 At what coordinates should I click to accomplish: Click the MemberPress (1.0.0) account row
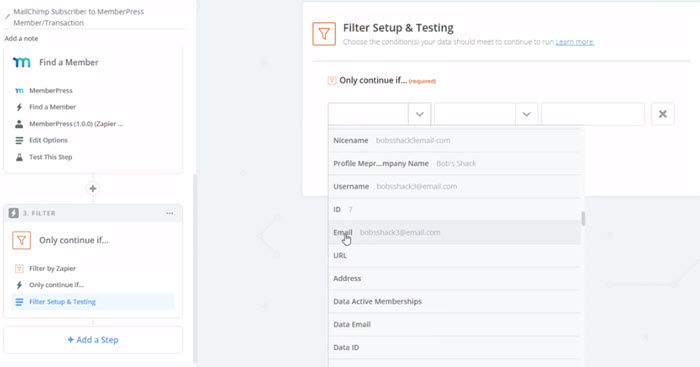pos(76,124)
